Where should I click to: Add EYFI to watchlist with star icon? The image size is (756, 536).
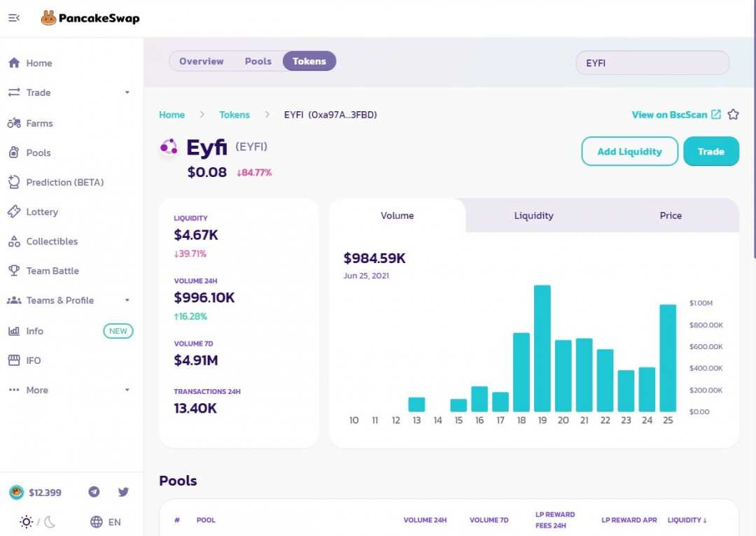coord(733,115)
